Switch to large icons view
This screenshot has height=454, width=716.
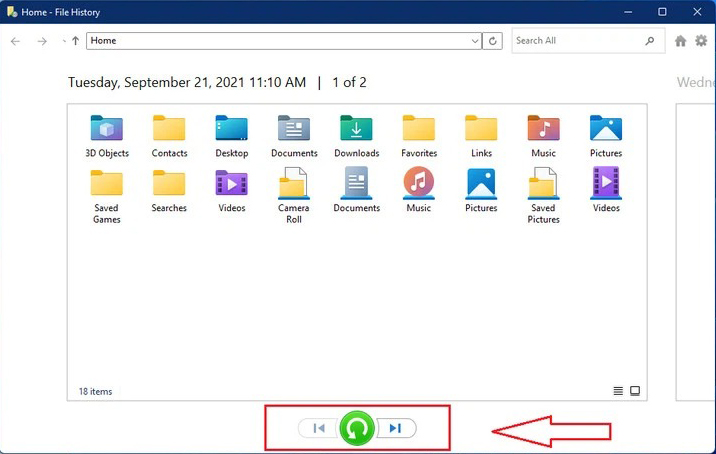click(635, 391)
